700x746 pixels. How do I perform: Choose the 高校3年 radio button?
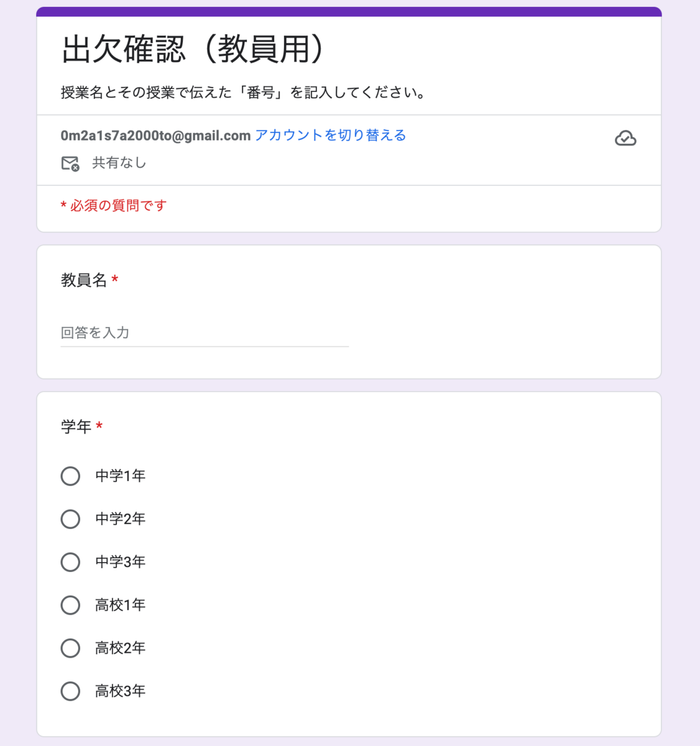(70, 691)
